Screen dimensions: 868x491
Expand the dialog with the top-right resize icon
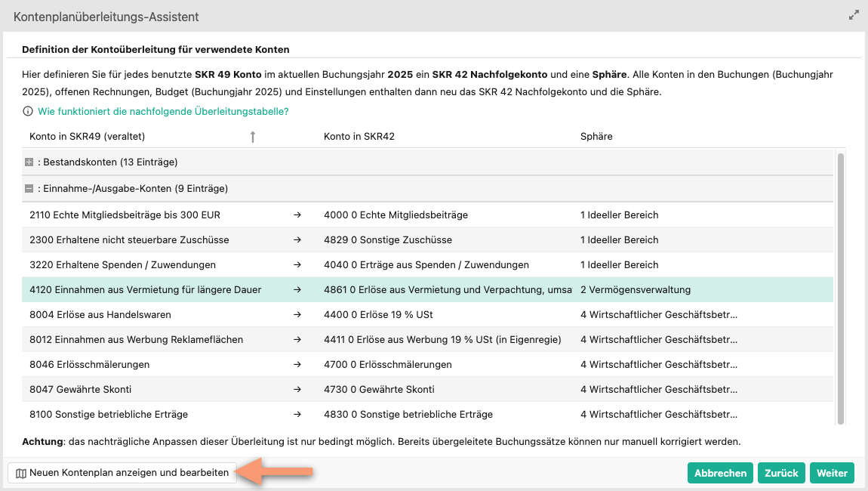click(854, 16)
